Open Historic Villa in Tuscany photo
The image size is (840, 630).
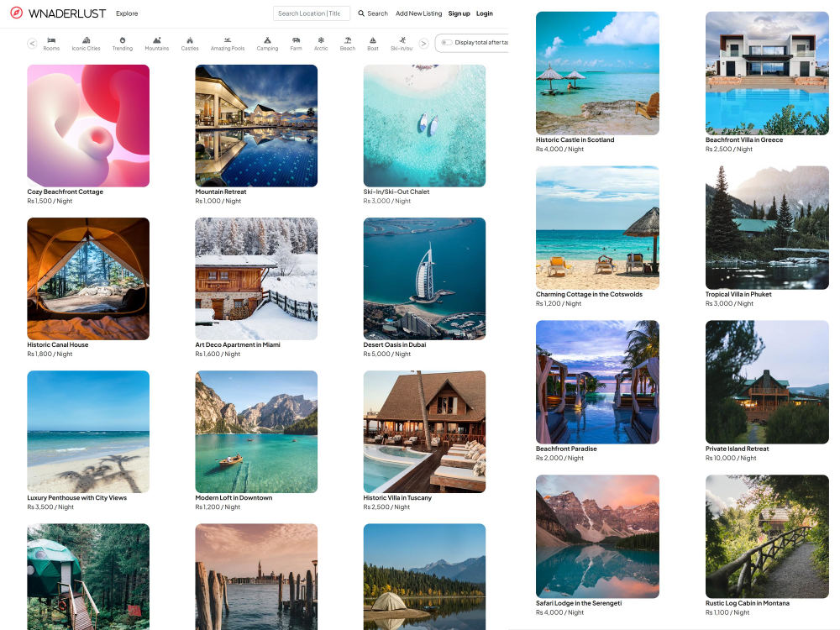coord(424,432)
